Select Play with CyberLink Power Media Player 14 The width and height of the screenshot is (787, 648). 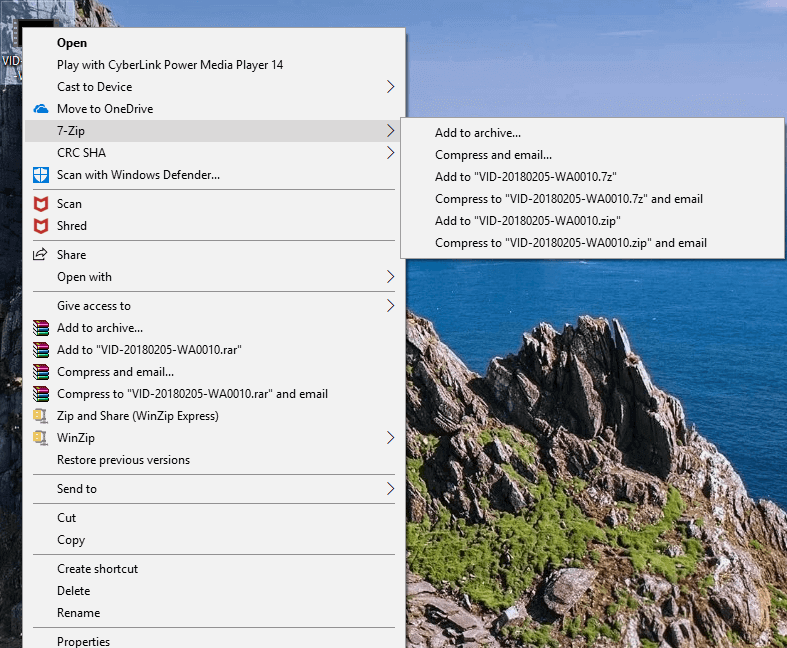[x=170, y=65]
